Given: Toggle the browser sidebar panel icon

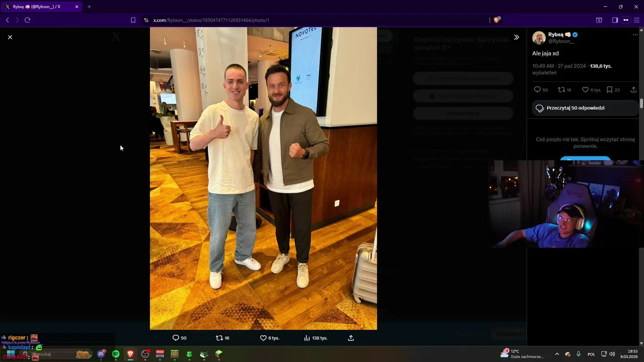Looking at the screenshot, I should 615,20.
